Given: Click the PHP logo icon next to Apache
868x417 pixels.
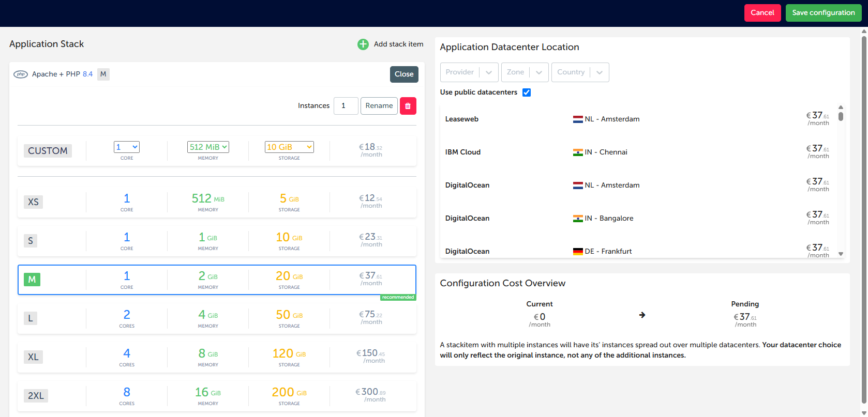Looking at the screenshot, I should (x=21, y=74).
